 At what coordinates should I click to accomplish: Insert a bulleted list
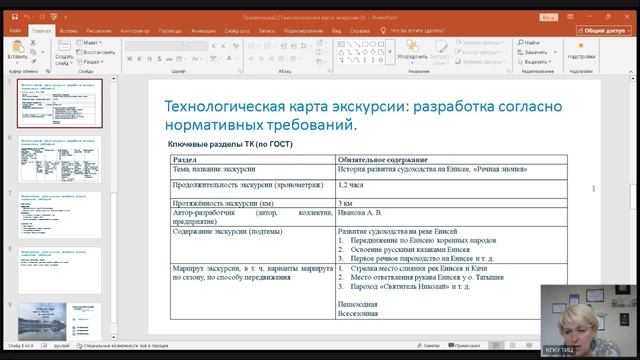pos(251,46)
